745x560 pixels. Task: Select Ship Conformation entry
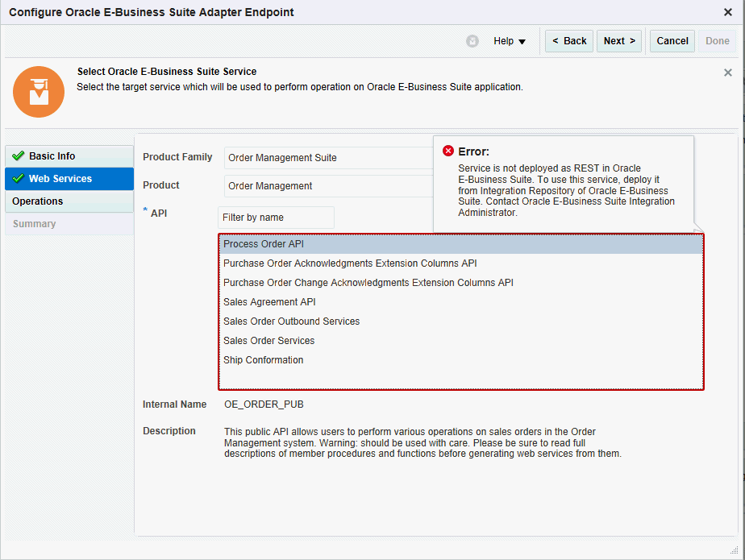[461, 360]
